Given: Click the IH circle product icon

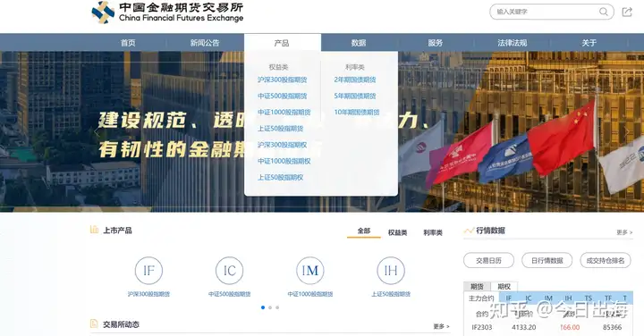Looking at the screenshot, I should (x=391, y=271).
